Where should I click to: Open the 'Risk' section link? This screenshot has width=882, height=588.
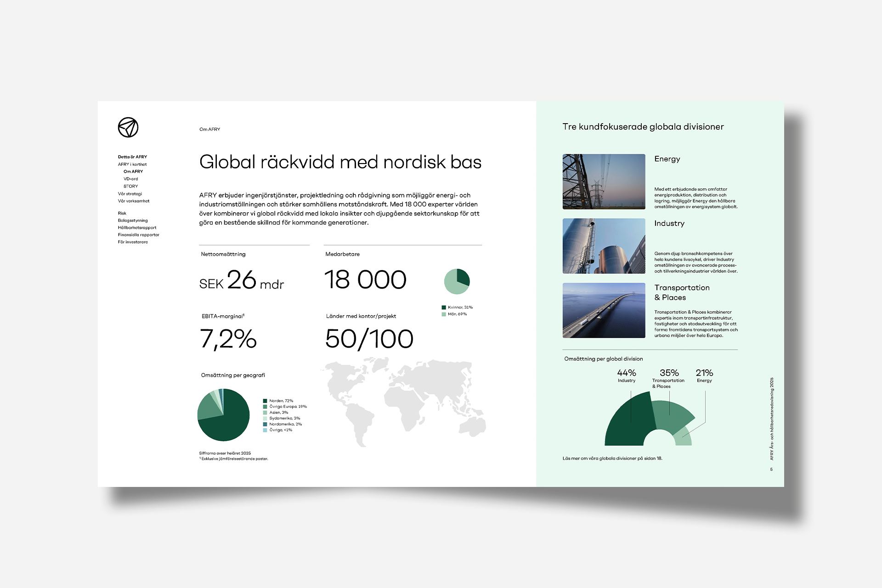click(x=122, y=213)
